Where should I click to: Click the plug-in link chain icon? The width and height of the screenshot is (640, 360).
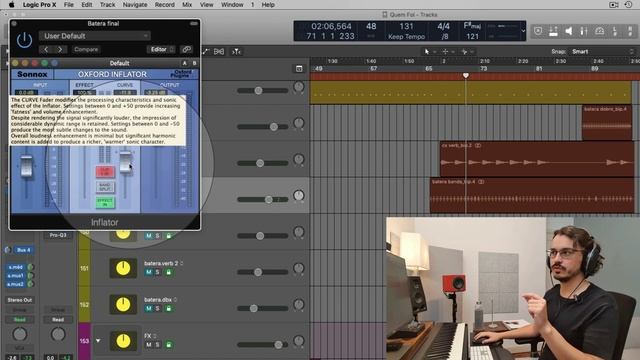tap(187, 49)
